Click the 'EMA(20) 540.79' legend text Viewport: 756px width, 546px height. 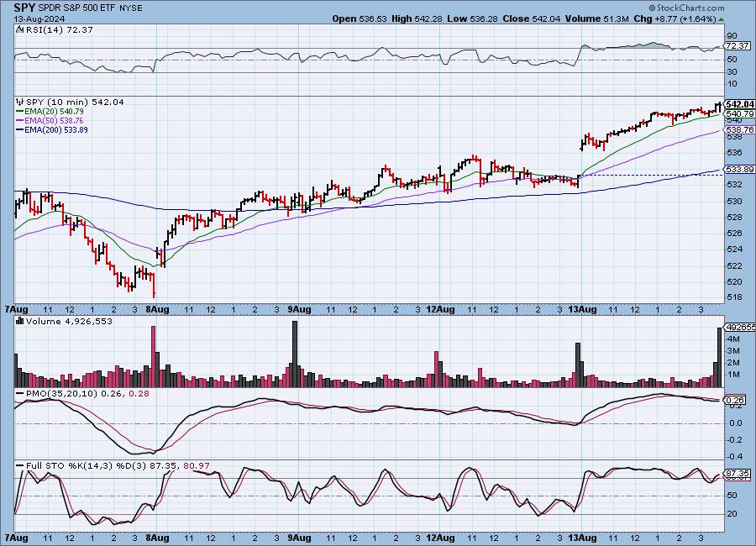(54, 112)
